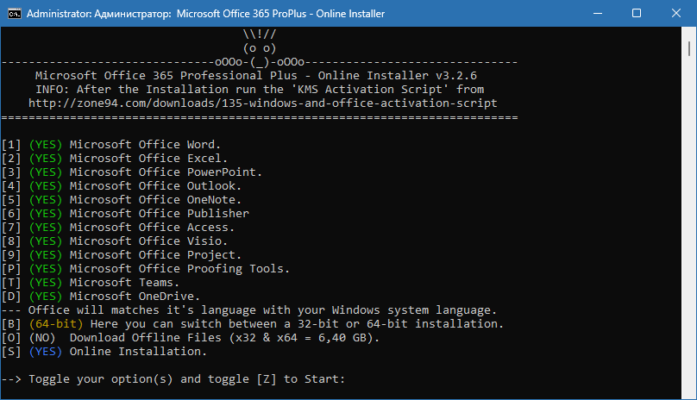
Task: Click the [B] key label for bitness
Action: pos(11,324)
